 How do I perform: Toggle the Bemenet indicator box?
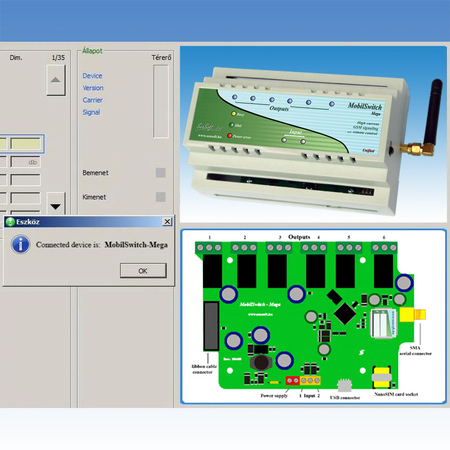click(x=161, y=172)
